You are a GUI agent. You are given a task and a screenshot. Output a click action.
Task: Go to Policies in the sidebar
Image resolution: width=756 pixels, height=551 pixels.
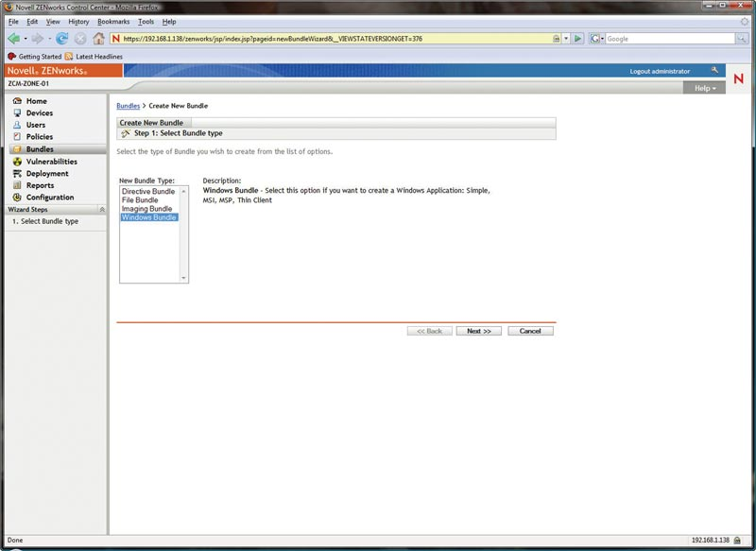point(40,137)
